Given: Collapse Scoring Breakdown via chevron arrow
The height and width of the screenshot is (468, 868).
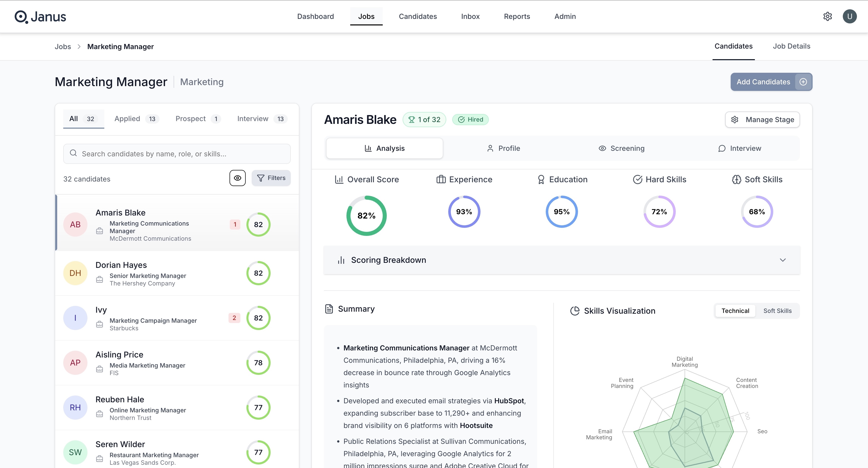Looking at the screenshot, I should pos(783,260).
